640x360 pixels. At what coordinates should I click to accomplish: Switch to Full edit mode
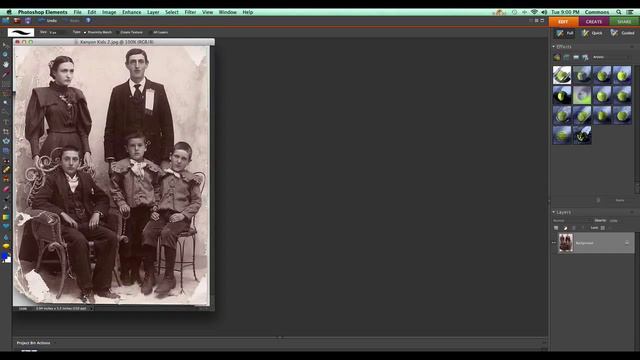click(x=565, y=33)
